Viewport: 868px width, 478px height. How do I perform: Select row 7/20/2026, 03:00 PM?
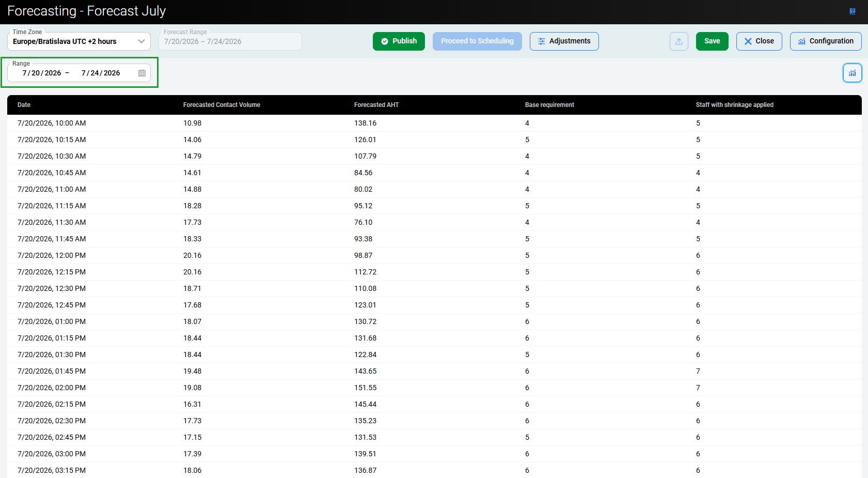click(434, 454)
